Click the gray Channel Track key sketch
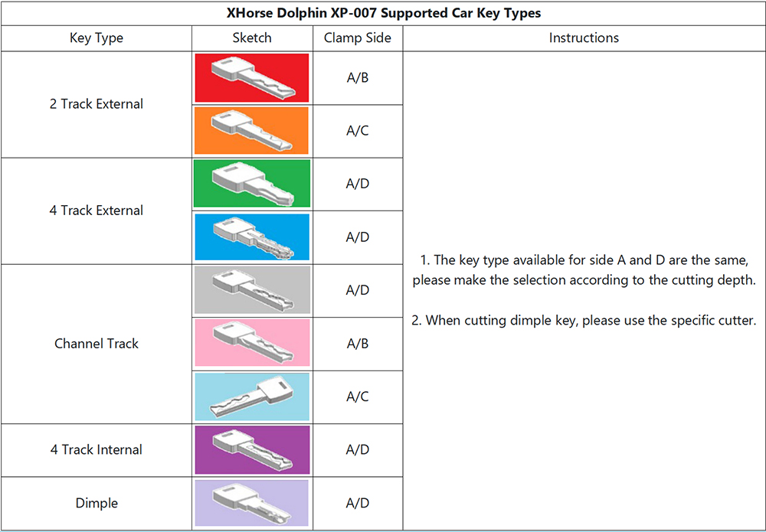The height and width of the screenshot is (532, 766). (251, 290)
